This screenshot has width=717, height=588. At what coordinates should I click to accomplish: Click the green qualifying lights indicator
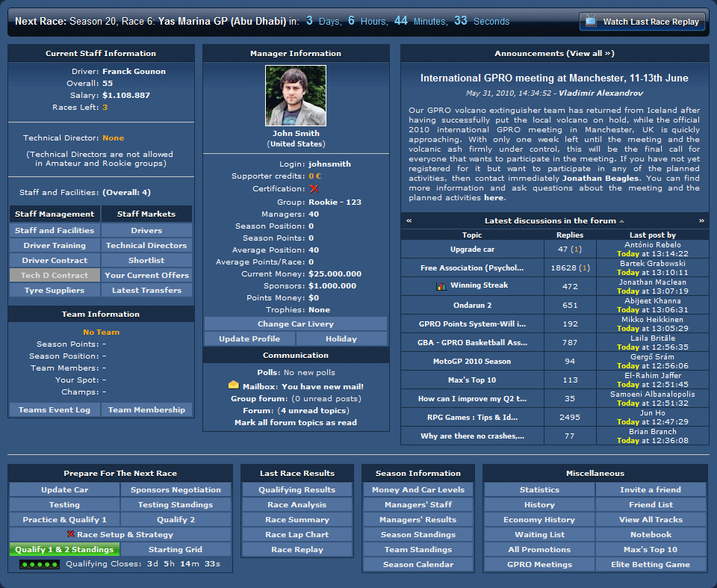(39, 565)
